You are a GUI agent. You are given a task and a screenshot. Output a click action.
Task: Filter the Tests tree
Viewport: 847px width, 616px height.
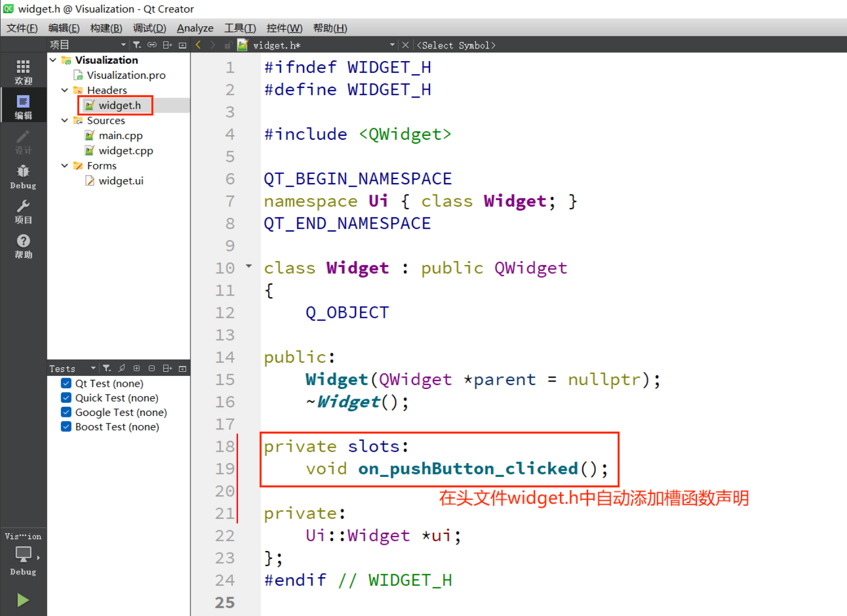pyautogui.click(x=107, y=368)
